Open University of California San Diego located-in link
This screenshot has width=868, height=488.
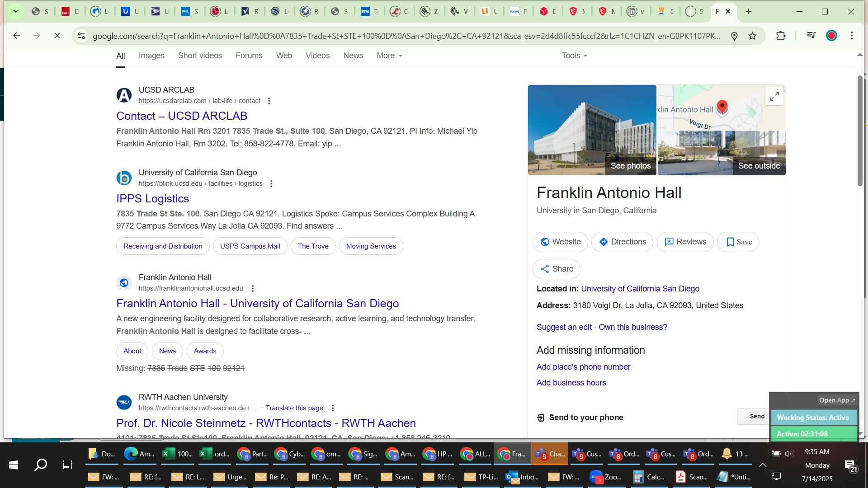point(640,289)
